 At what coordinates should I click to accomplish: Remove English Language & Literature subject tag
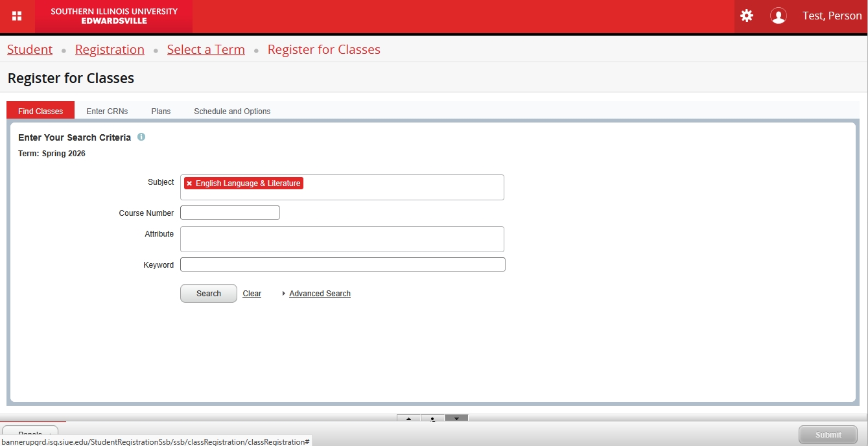pos(189,183)
